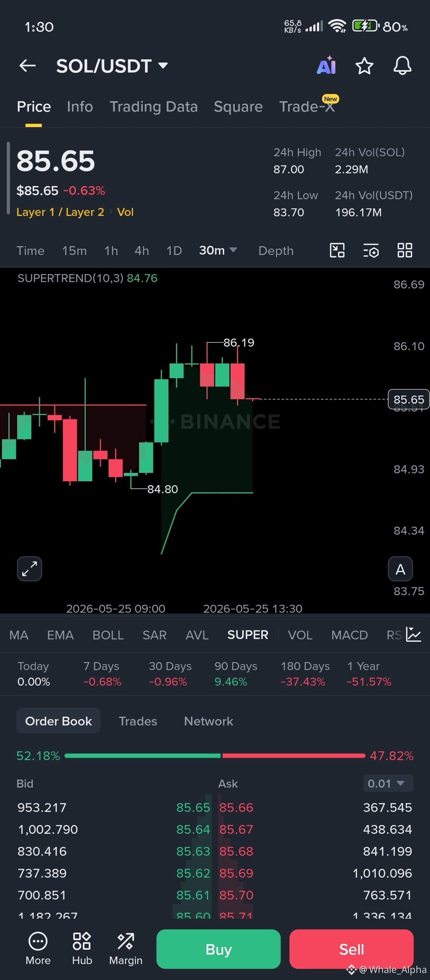
Task: Switch to the Network tab
Action: click(x=209, y=721)
